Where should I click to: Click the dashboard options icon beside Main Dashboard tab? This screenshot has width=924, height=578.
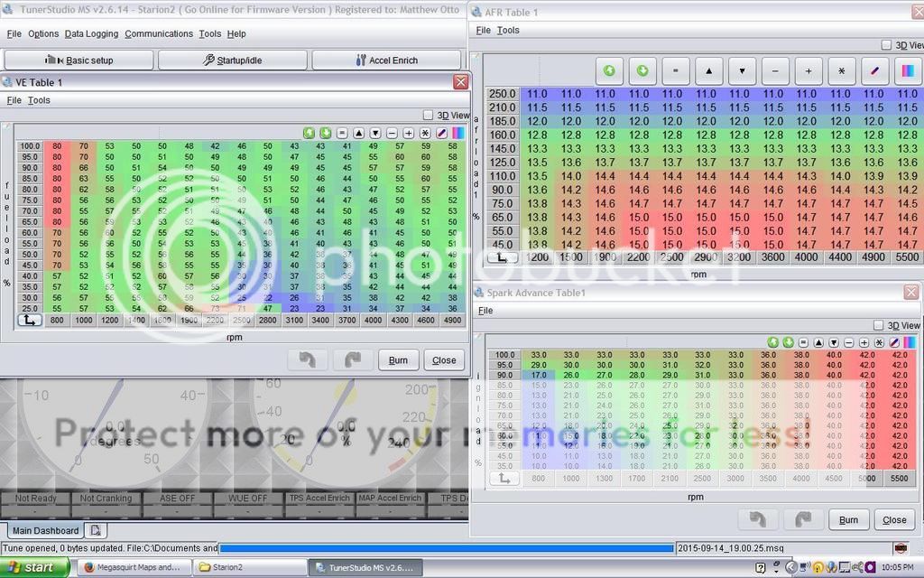(96, 530)
